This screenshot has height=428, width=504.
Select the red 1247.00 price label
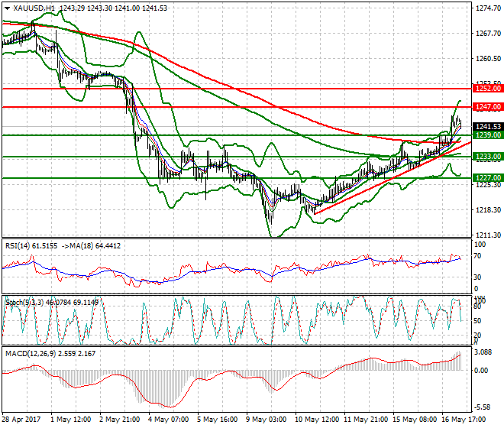pos(486,107)
